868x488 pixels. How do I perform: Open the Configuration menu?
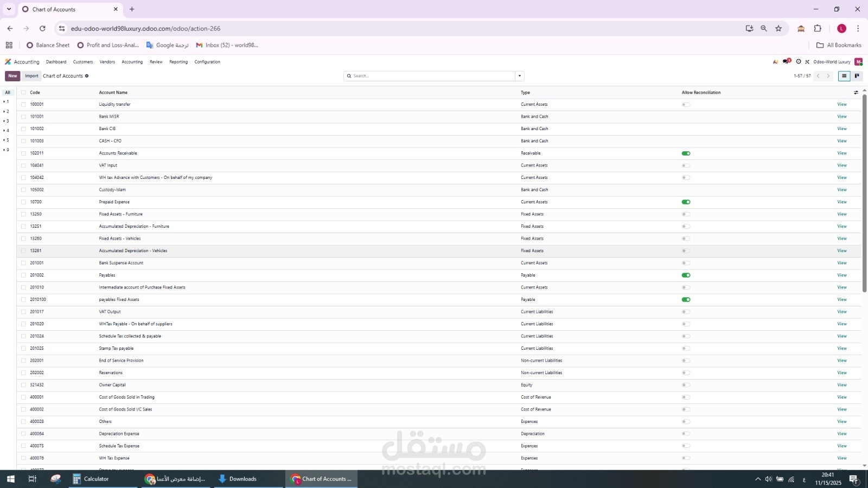coord(207,62)
